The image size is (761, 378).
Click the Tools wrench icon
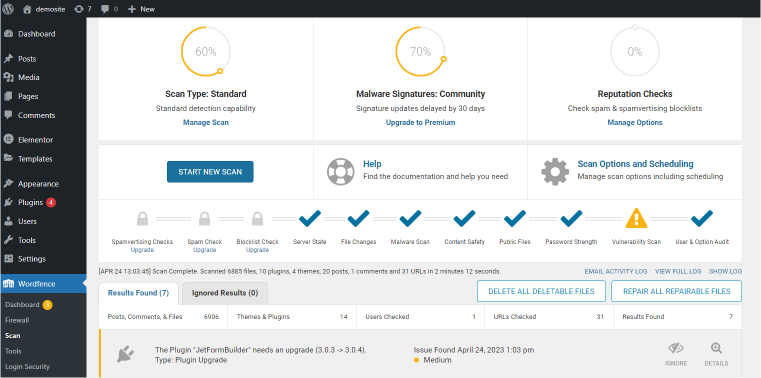[x=8, y=240]
